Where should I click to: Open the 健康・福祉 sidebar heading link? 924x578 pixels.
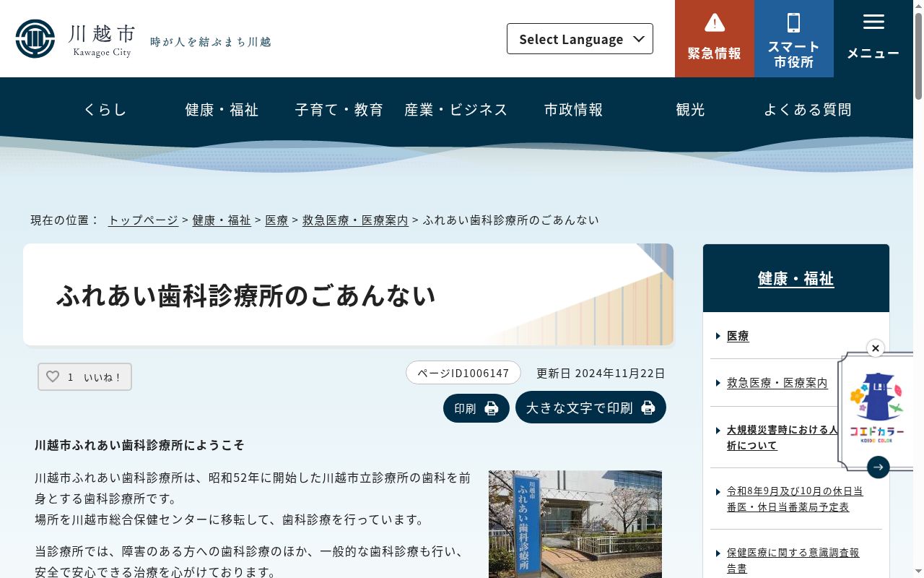pos(796,279)
